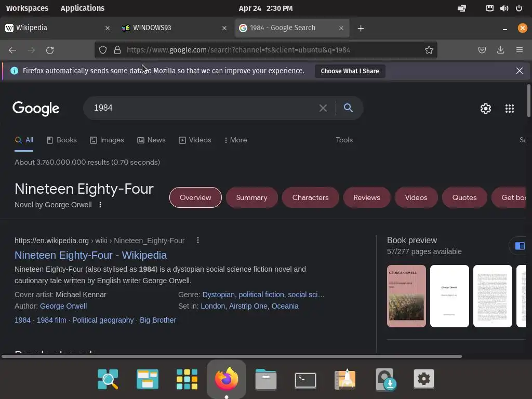This screenshot has height=399, width=532.
Task: Launch the dock search magnifier app
Action: pos(108,379)
